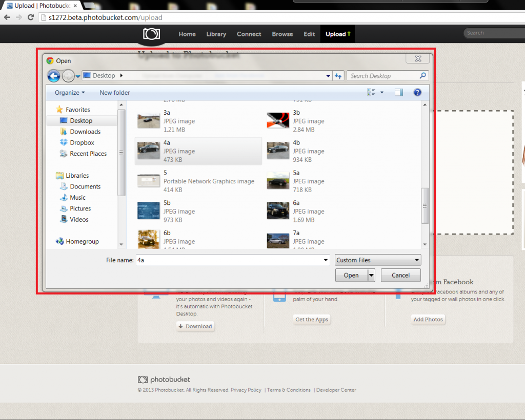This screenshot has height=420, width=525.
Task: Select file 5 PNG screenshot thumbnail
Action: tap(148, 181)
